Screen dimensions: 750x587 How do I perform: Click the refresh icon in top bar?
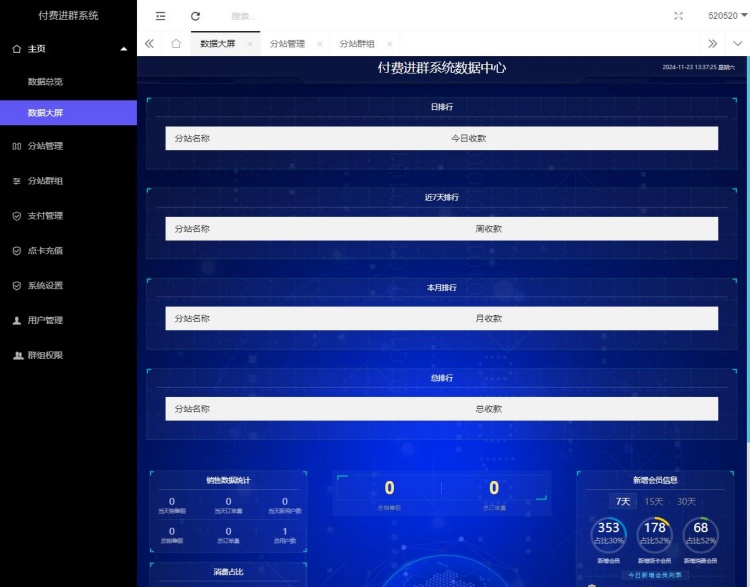195,16
